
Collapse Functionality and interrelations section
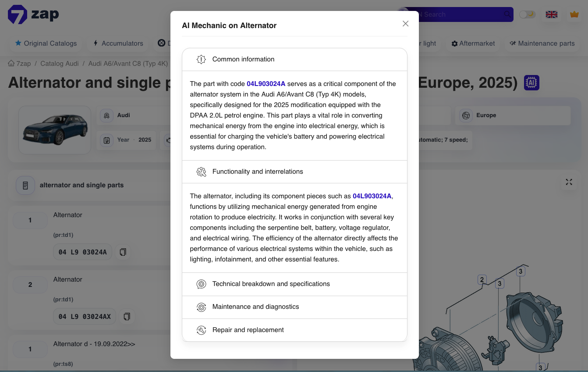coord(294,172)
